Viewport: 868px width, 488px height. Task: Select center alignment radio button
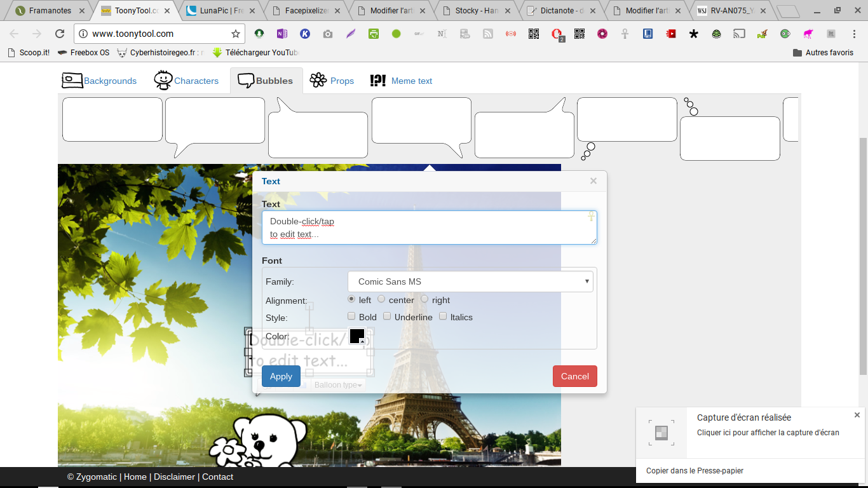pyautogui.click(x=381, y=299)
